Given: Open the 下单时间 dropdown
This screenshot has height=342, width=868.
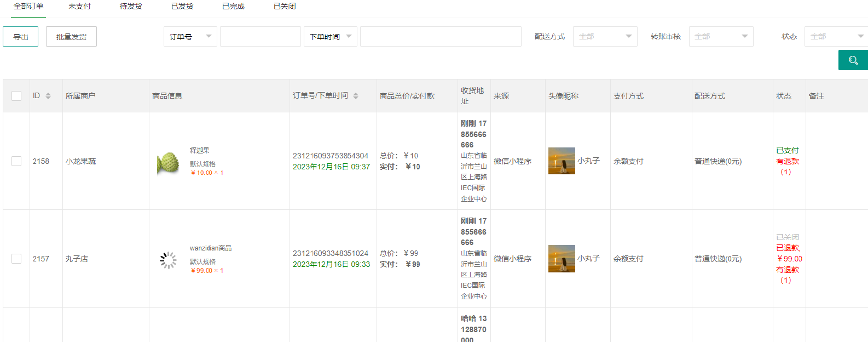Looking at the screenshot, I should click(x=330, y=37).
